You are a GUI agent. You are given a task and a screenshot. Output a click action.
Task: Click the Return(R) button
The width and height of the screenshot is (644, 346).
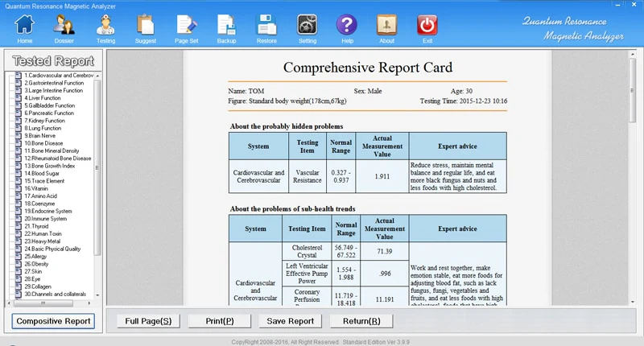tap(361, 322)
